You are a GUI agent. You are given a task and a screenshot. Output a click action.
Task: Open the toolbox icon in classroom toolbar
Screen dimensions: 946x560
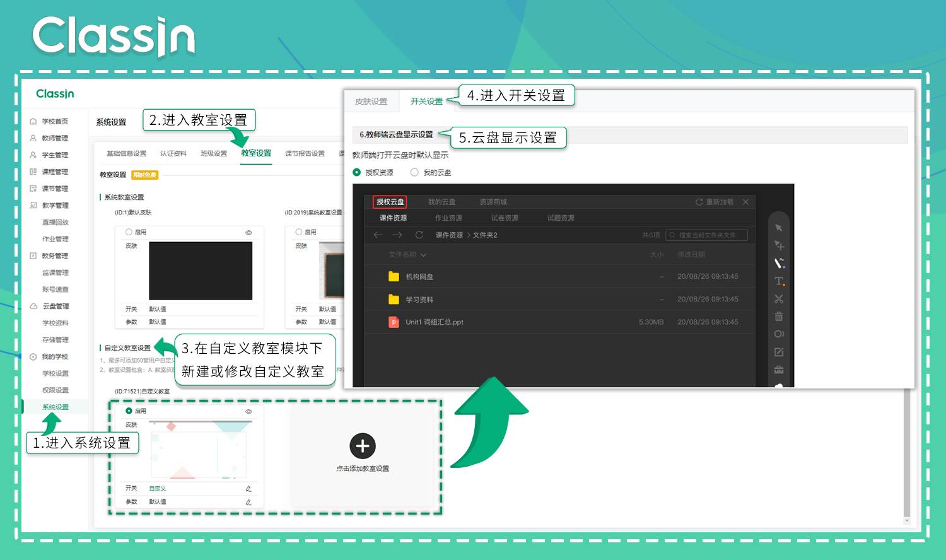point(779,370)
